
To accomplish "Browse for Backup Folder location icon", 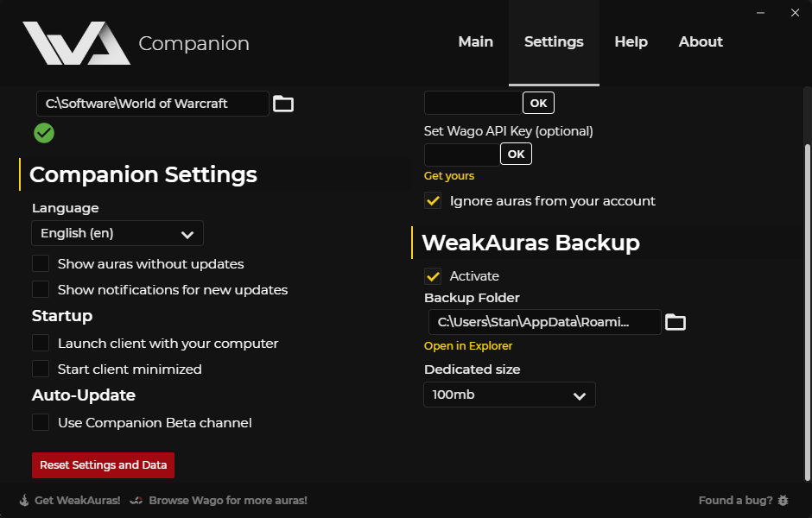I will tap(676, 322).
